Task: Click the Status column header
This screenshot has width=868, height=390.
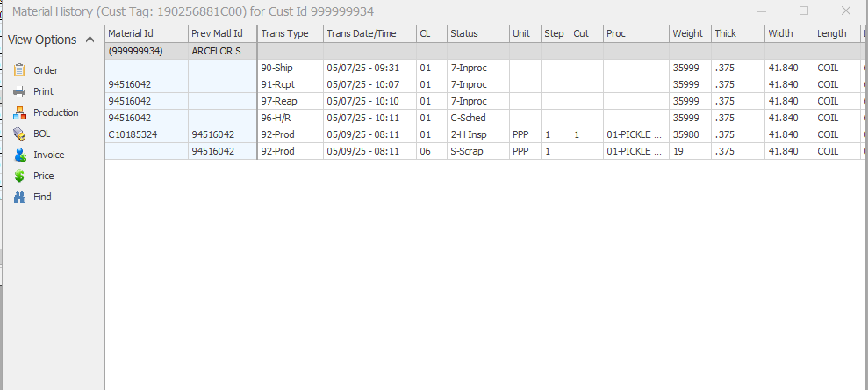Action: click(477, 33)
